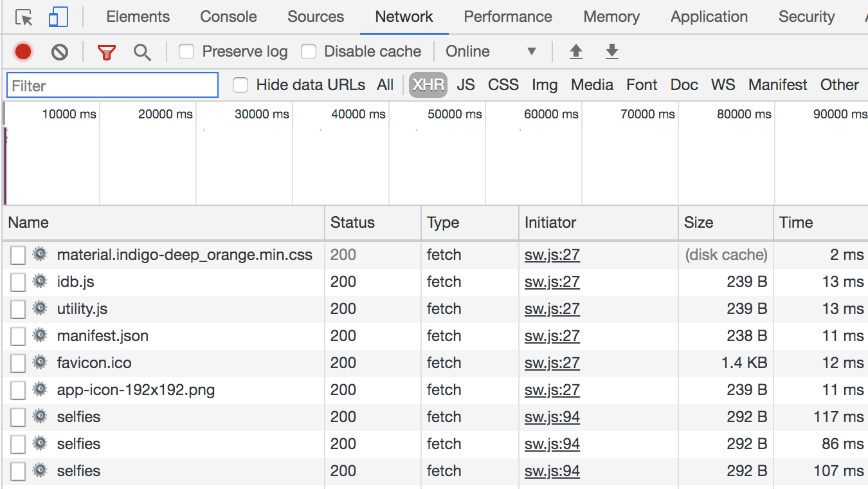Image resolution: width=868 pixels, height=489 pixels.
Task: Toggle the device toolbar icon
Action: tap(59, 17)
